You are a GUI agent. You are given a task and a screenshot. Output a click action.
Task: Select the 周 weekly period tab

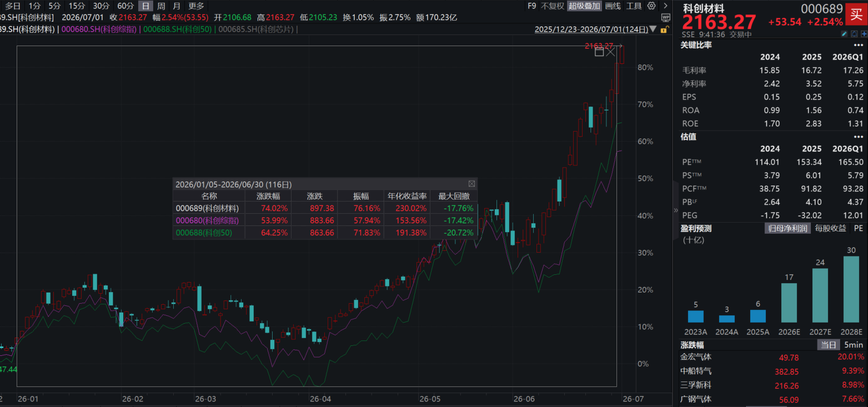pyautogui.click(x=161, y=6)
